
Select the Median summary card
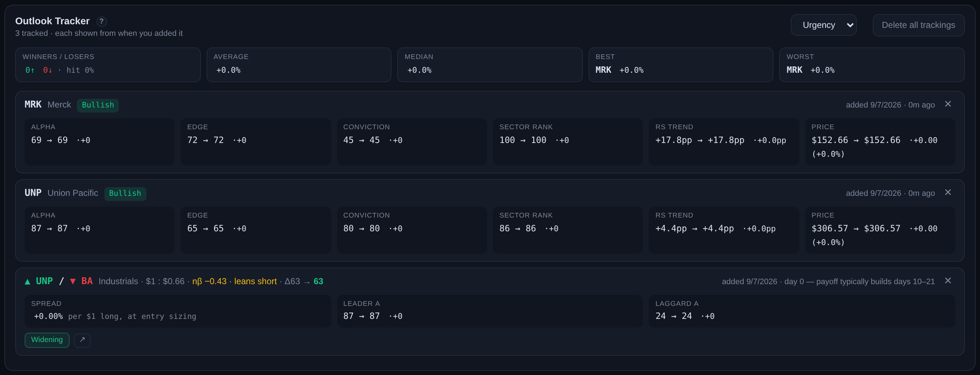490,64
